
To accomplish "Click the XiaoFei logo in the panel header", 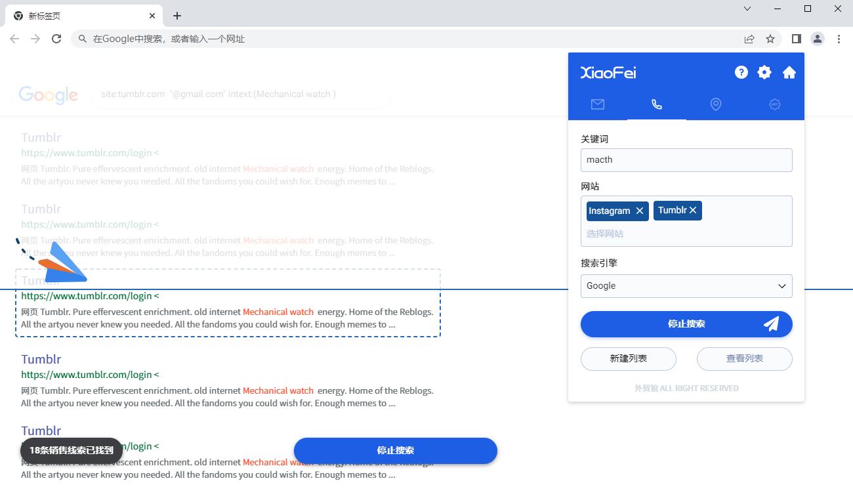I will pyautogui.click(x=608, y=73).
